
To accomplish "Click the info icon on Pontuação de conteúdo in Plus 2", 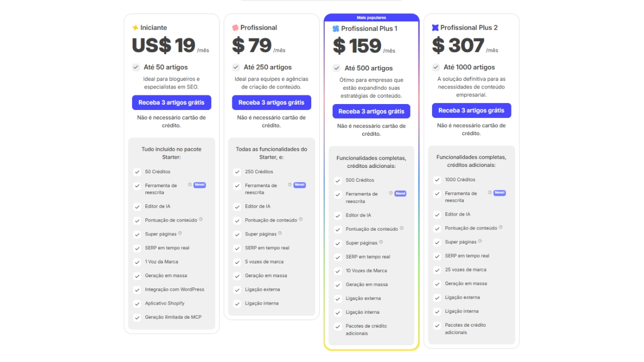I will 502,227.
